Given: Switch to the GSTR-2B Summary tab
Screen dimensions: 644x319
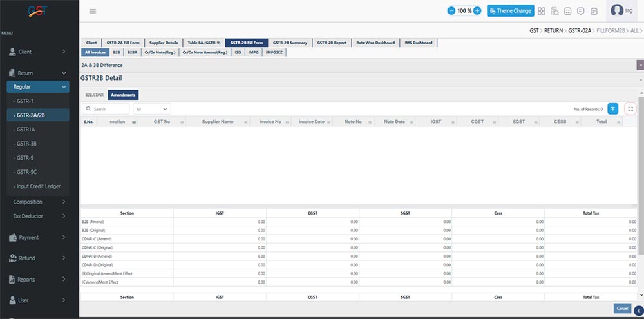Looking at the screenshot, I should [x=290, y=43].
